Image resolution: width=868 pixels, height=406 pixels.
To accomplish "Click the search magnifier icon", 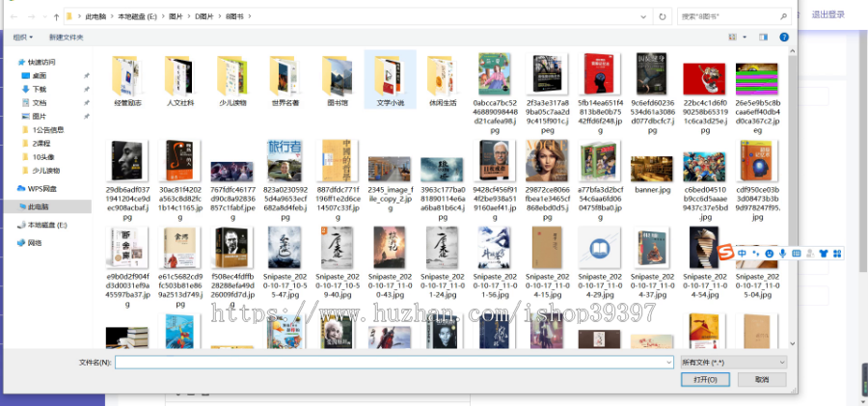I will (783, 16).
